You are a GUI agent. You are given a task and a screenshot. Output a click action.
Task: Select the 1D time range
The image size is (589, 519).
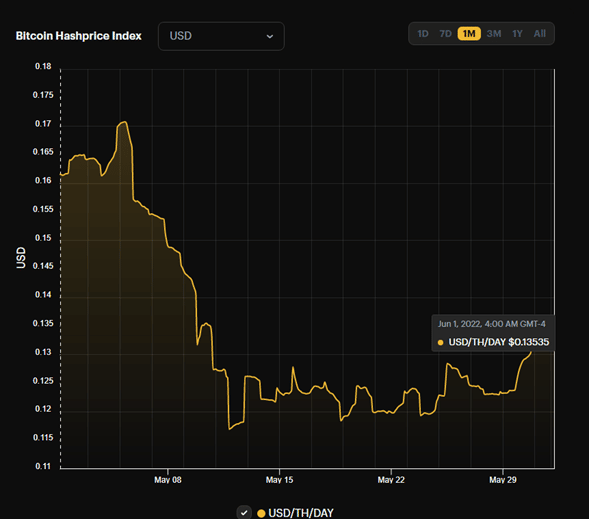pos(423,34)
